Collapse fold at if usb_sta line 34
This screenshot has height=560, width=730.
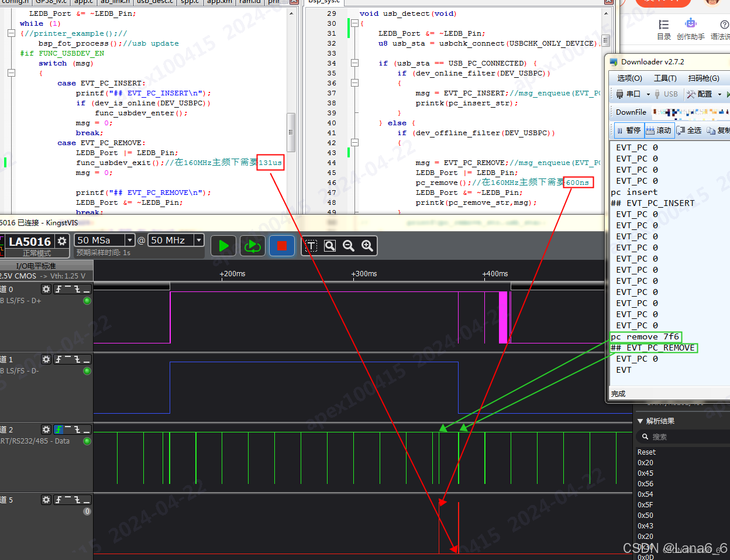coord(354,63)
